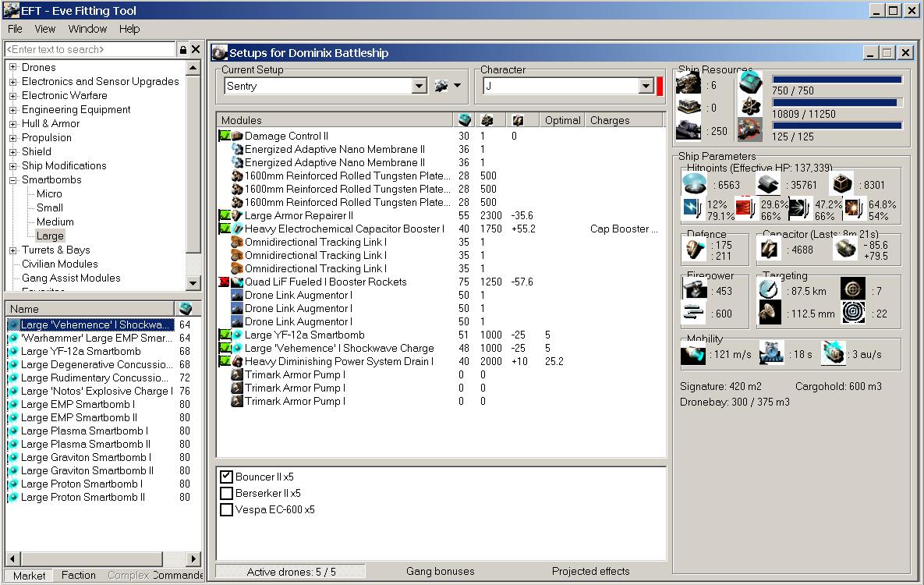Click the Gang bonuses button

[440, 571]
